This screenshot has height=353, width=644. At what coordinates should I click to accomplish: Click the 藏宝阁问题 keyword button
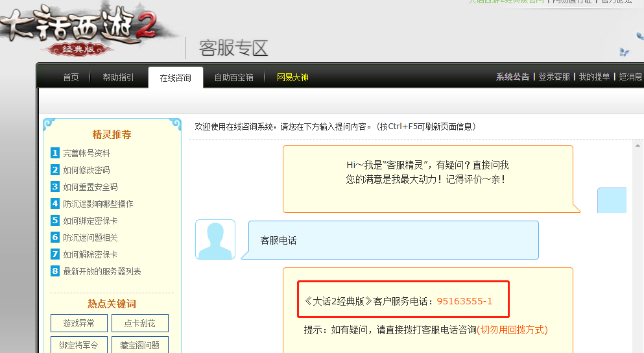(140, 345)
